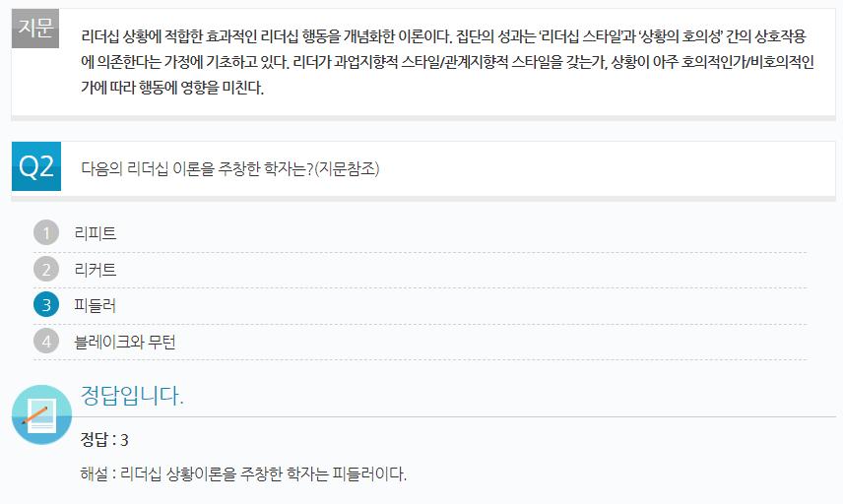Click the 정답 : 3 answer text

pyautogui.click(x=104, y=440)
